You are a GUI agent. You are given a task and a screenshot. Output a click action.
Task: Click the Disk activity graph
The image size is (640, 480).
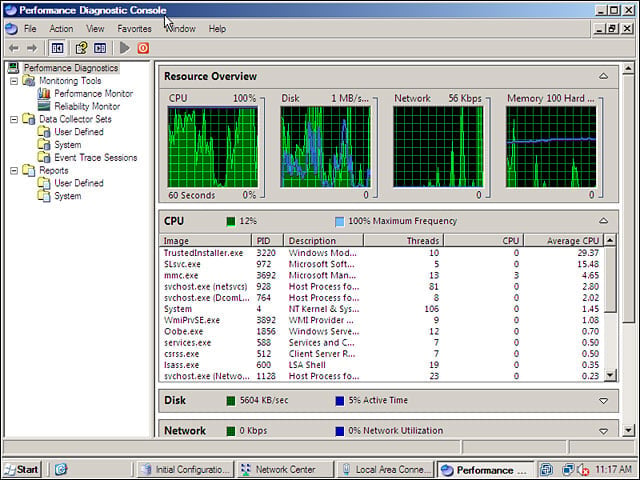coord(325,147)
